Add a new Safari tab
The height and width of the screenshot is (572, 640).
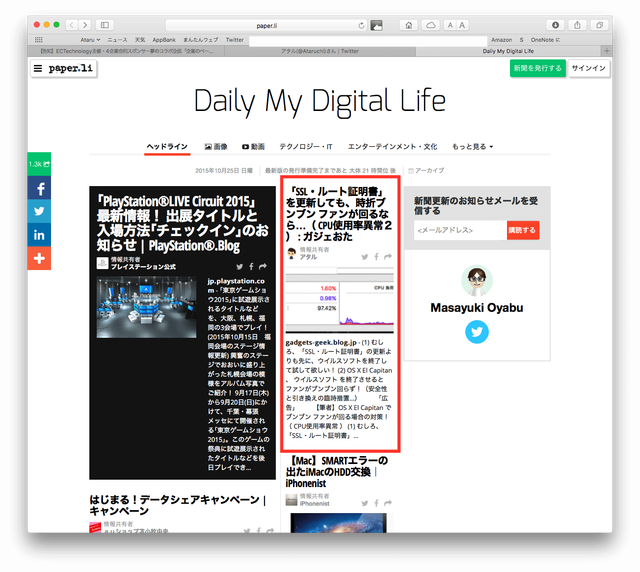point(607,51)
